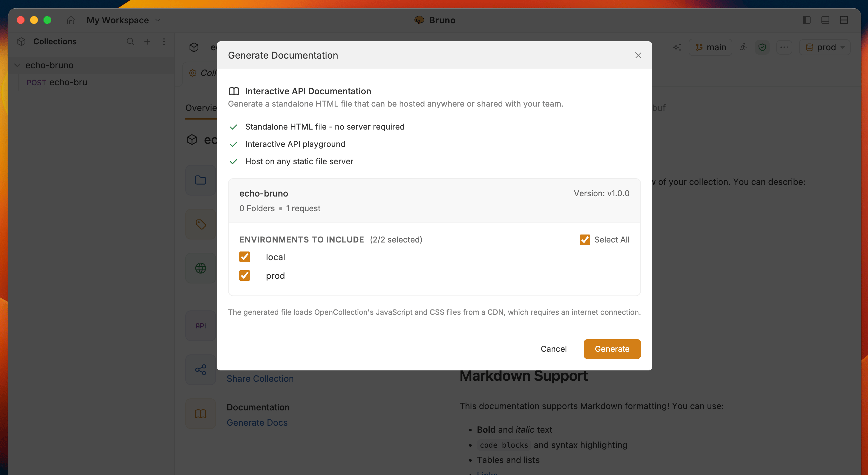Open the sparkle AI assistant icon
This screenshot has height=475, width=868.
(677, 47)
